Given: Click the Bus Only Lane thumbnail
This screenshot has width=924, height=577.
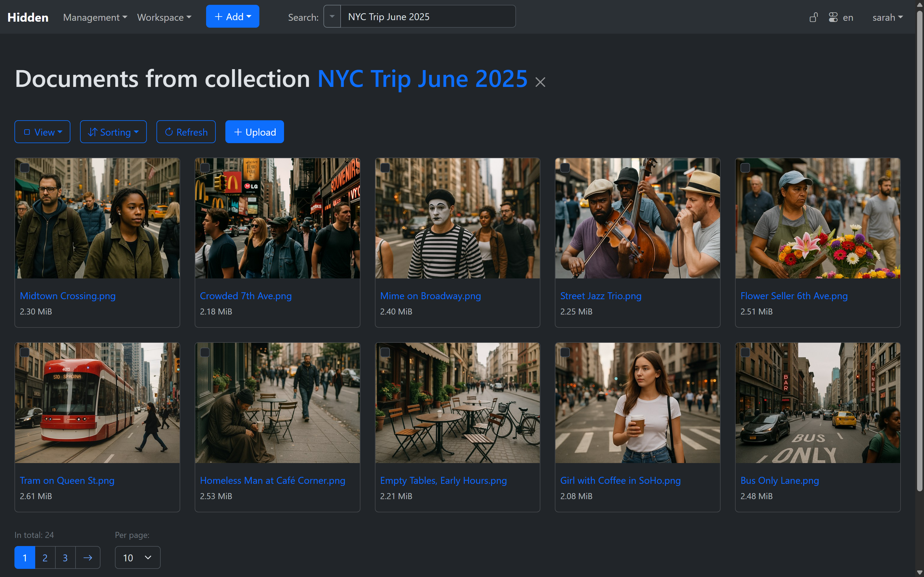Looking at the screenshot, I should click(x=818, y=403).
